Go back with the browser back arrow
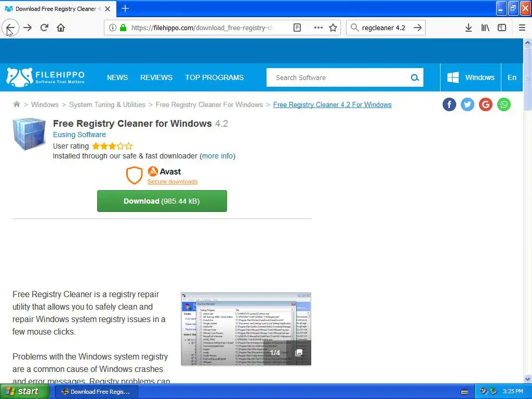 click(x=10, y=28)
